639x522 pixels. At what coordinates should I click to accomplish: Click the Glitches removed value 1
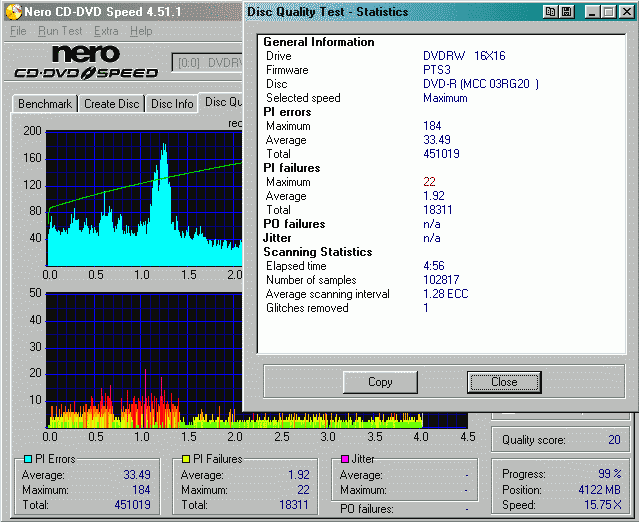point(426,308)
